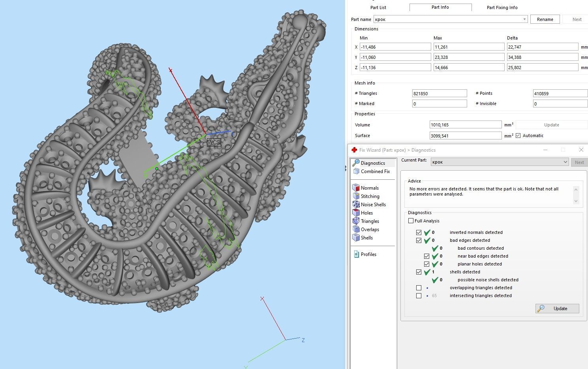Viewport: 588px width, 369px height.
Task: Click green check beside possible noise shells
Action: 435,280
